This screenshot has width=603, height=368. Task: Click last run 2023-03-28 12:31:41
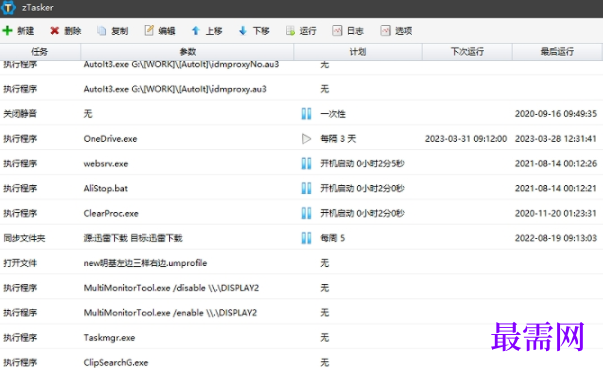click(x=556, y=139)
